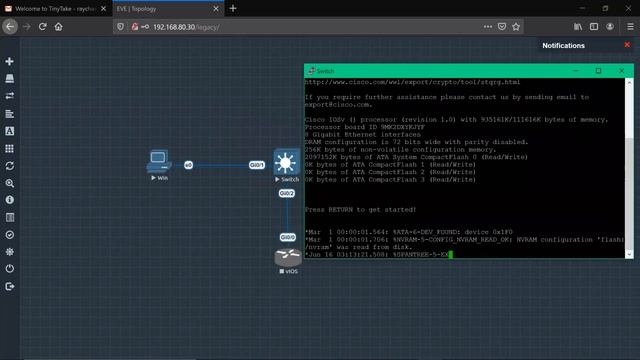Go to browser home page
Viewport: 640px width, 360px height.
58,27
